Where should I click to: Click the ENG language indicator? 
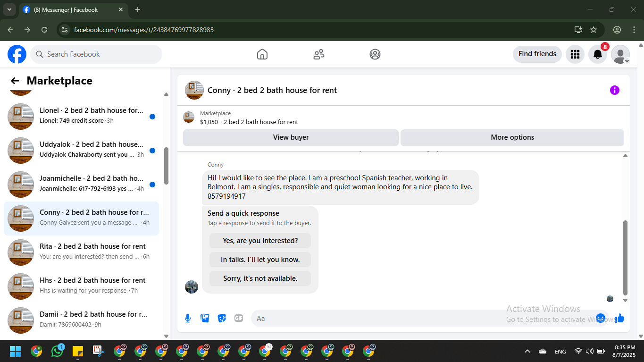560,351
